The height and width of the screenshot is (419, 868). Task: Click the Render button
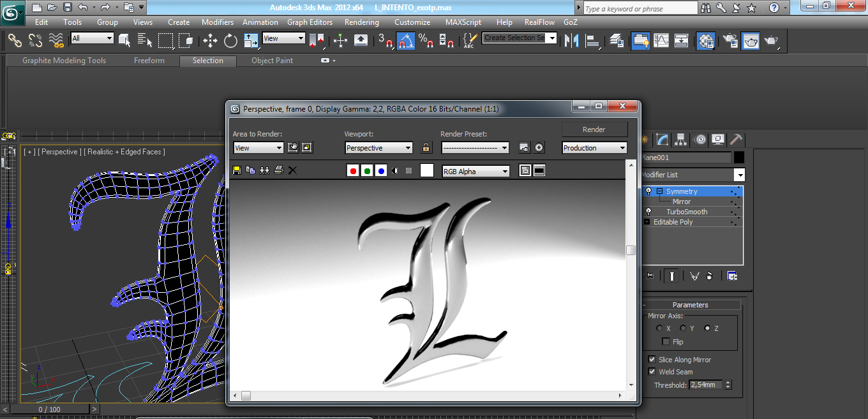pos(594,129)
